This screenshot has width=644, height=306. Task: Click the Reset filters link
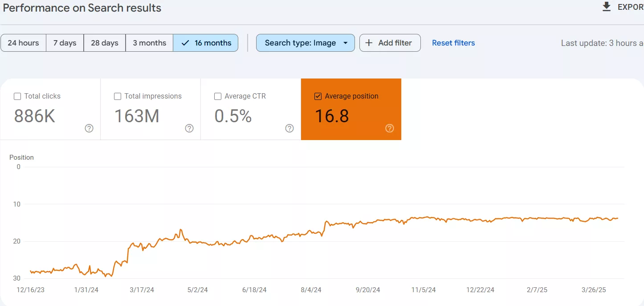coord(453,42)
